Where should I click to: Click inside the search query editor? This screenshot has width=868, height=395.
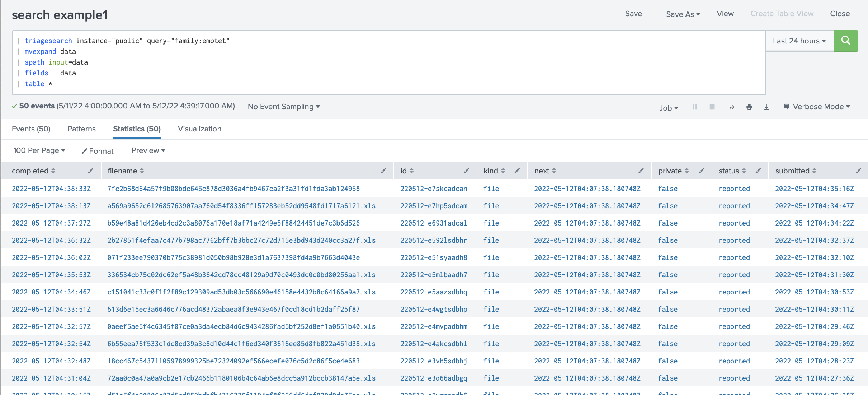(389, 62)
